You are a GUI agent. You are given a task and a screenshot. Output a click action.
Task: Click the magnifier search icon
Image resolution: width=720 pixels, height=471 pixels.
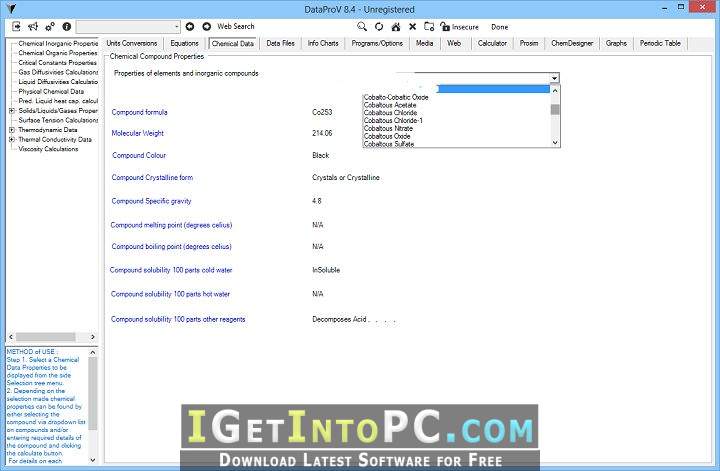click(362, 27)
